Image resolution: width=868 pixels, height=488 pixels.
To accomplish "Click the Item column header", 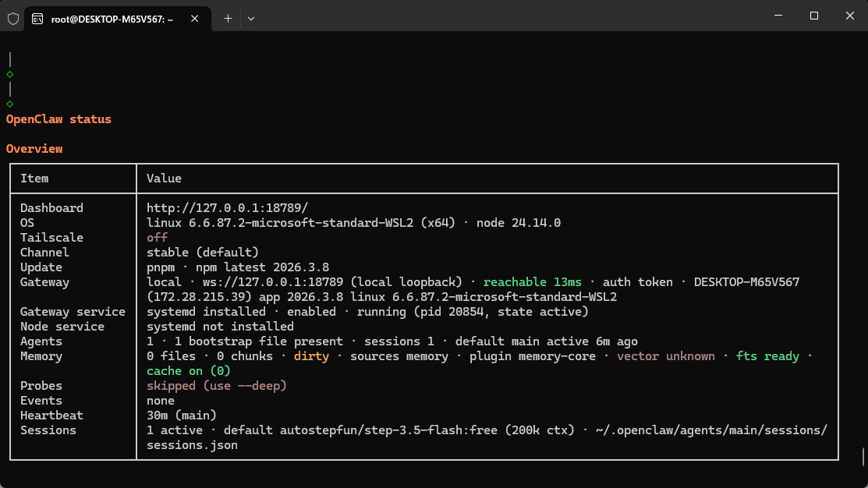I will [34, 179].
